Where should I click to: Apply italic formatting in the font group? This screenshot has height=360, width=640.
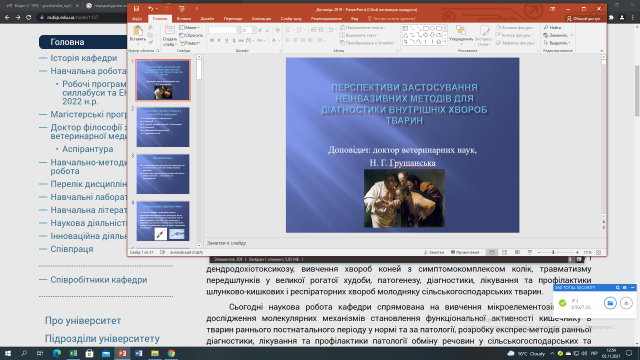pos(219,40)
